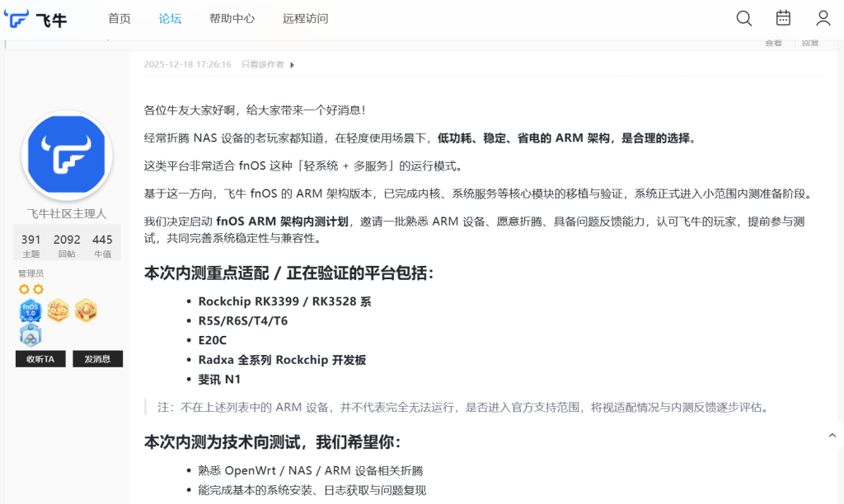Screen dimensions: 844x504
Task: Open 帮助中心 from the top menu
Action: point(232,19)
